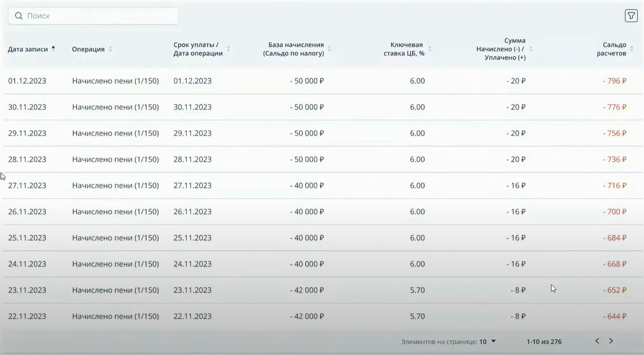Screen dimensions: 644x355
Task: Sort by Срок уплаты column arrows
Action: [x=228, y=49]
